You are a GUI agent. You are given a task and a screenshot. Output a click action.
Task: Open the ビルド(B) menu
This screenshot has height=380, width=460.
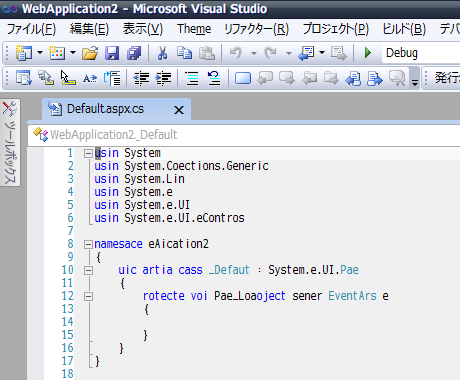404,29
